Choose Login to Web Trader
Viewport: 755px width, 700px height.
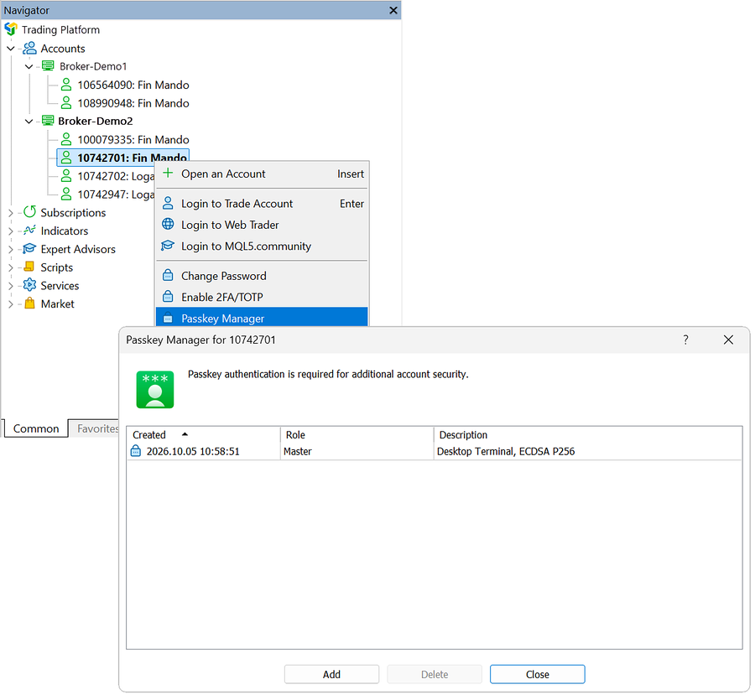(262, 225)
